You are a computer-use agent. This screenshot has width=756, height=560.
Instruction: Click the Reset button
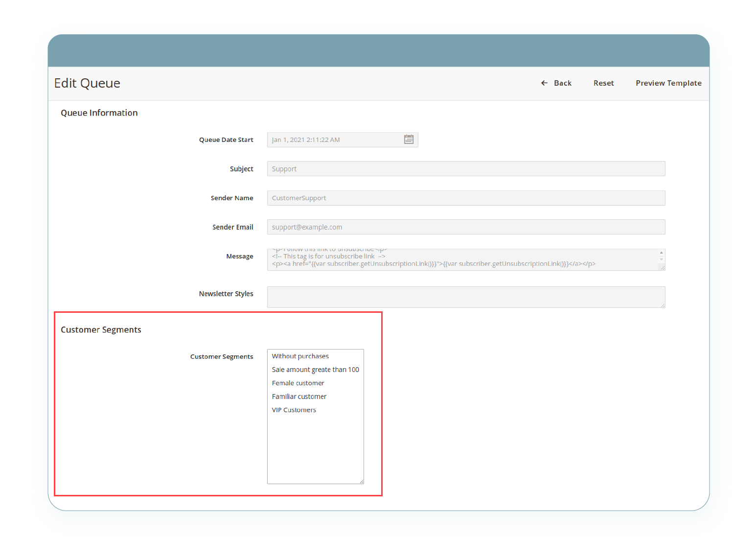603,83
